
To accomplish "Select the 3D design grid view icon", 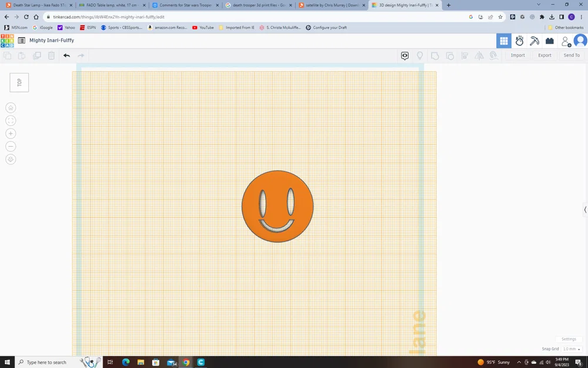I will [504, 41].
